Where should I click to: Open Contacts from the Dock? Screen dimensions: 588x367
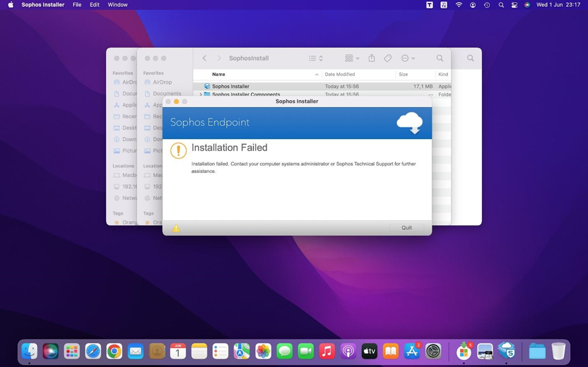pos(157,351)
